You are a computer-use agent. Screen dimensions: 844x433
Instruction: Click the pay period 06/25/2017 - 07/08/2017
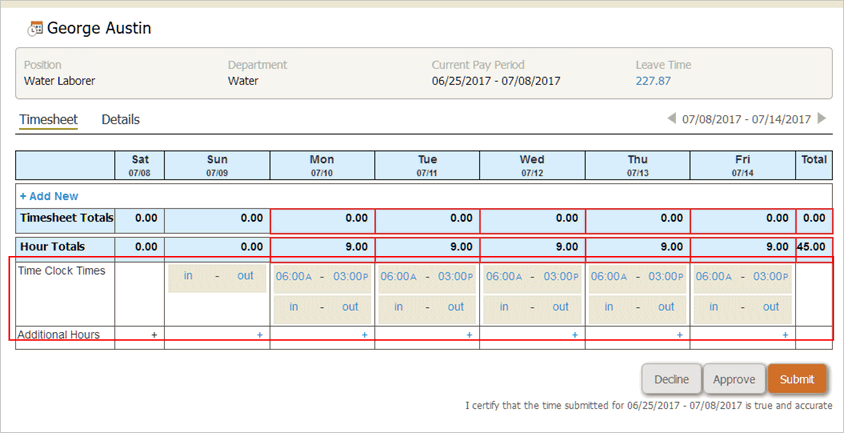click(496, 81)
